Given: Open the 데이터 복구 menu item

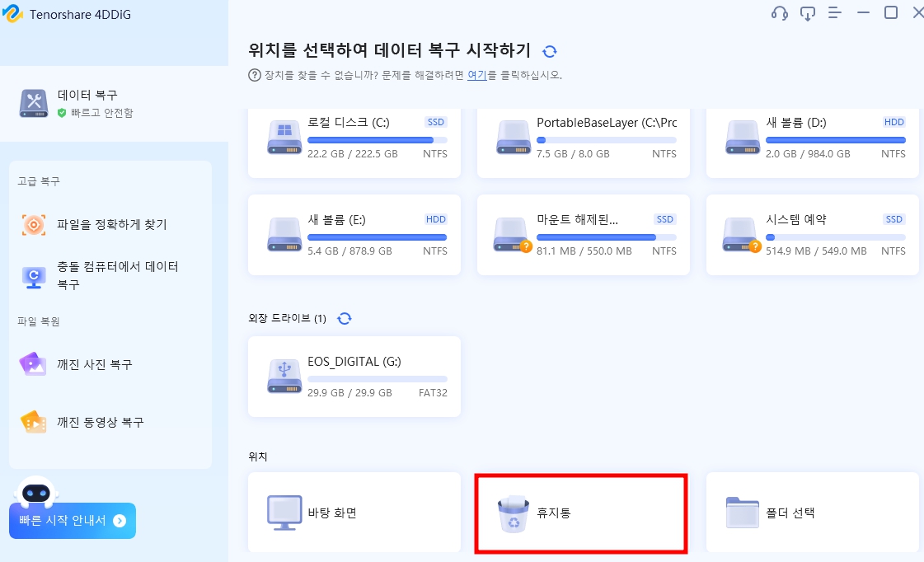Looking at the screenshot, I should (x=115, y=104).
